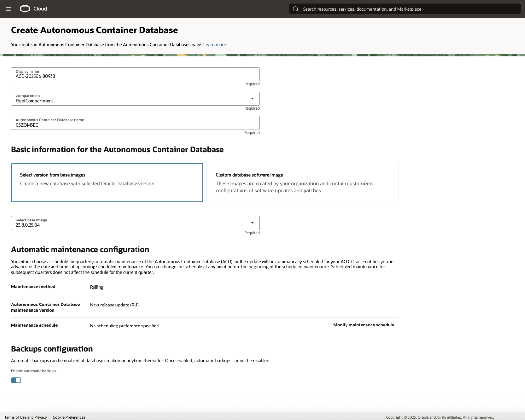Toggle Enable automatic backups switch
This screenshot has width=525, height=420.
16,380
